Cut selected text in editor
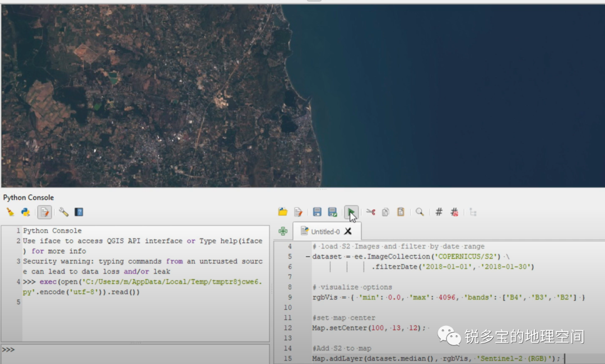Image resolution: width=605 pixels, height=364 pixels. click(370, 212)
